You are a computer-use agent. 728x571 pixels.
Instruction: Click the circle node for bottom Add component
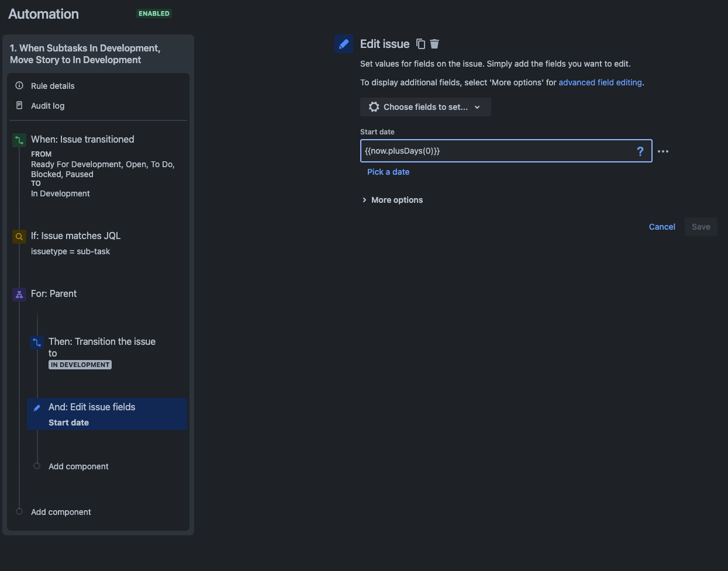click(19, 511)
